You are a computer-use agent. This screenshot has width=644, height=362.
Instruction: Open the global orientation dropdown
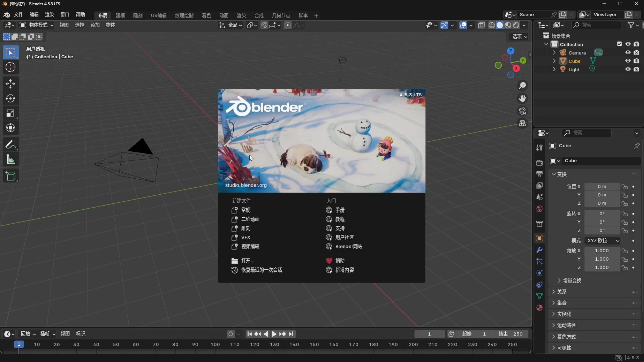231,25
